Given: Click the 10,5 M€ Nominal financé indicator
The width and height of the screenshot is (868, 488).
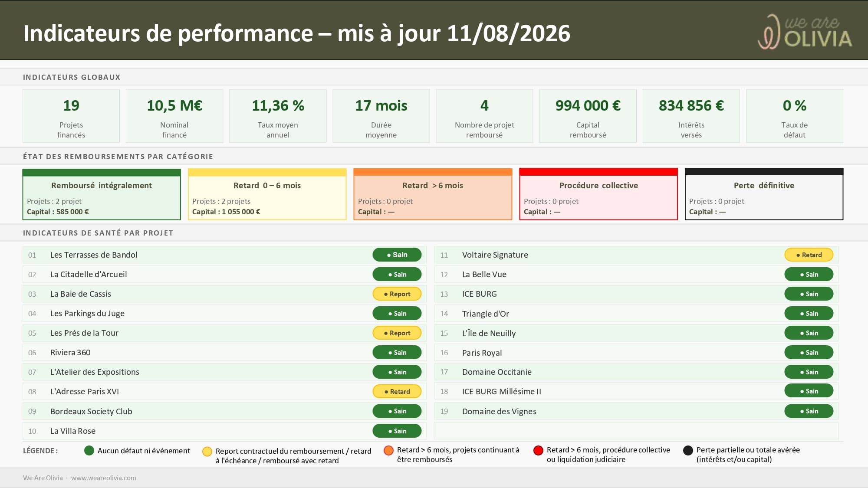Looking at the screenshot, I should 174,116.
